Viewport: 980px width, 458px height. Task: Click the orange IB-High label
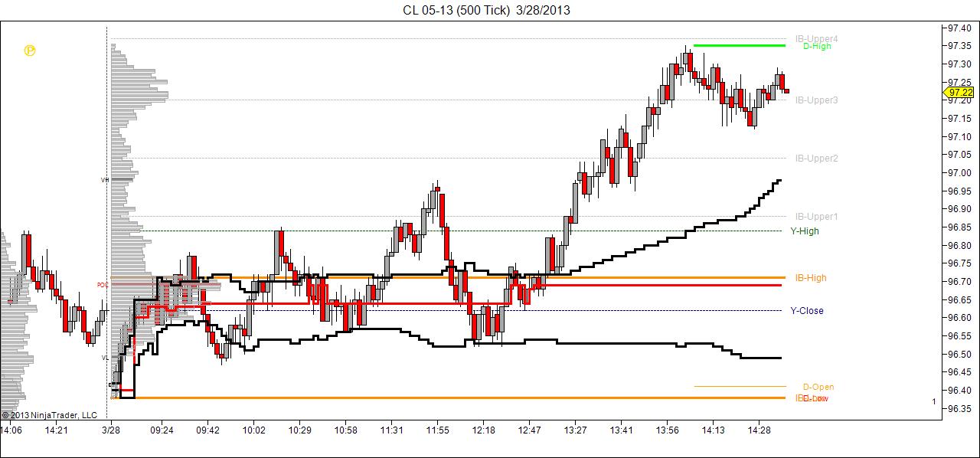(x=811, y=278)
